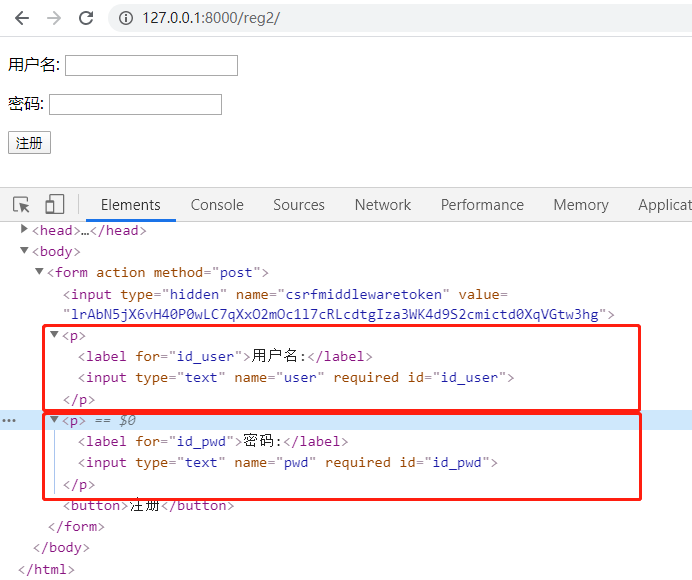The image size is (692, 580).
Task: Click the csrf token value string line
Action: click(x=338, y=315)
